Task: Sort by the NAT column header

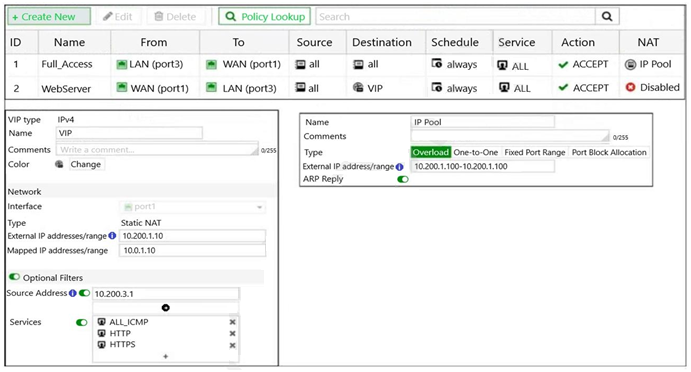Action: coord(648,42)
